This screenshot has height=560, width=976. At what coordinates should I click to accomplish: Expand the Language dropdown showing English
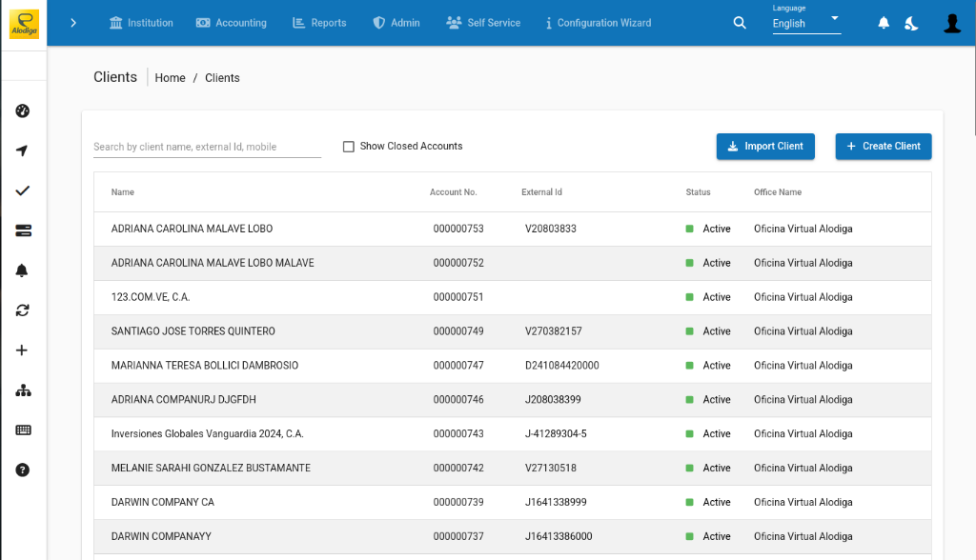[x=805, y=23]
